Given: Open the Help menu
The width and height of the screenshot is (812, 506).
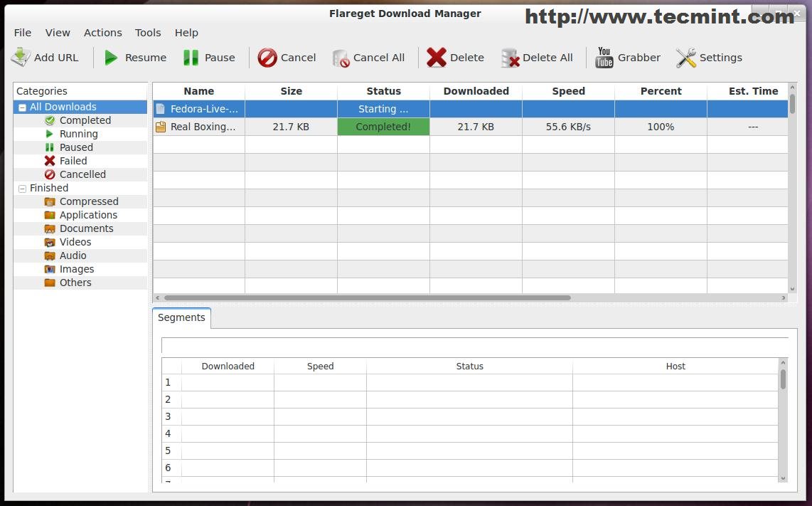Looking at the screenshot, I should point(186,33).
